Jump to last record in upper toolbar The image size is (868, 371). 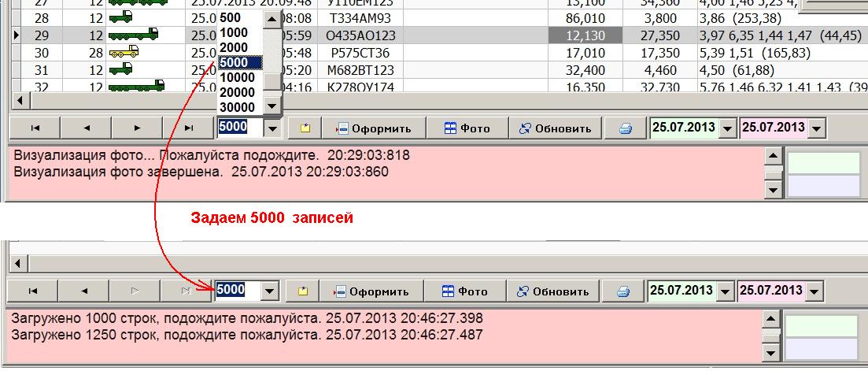coord(188,128)
